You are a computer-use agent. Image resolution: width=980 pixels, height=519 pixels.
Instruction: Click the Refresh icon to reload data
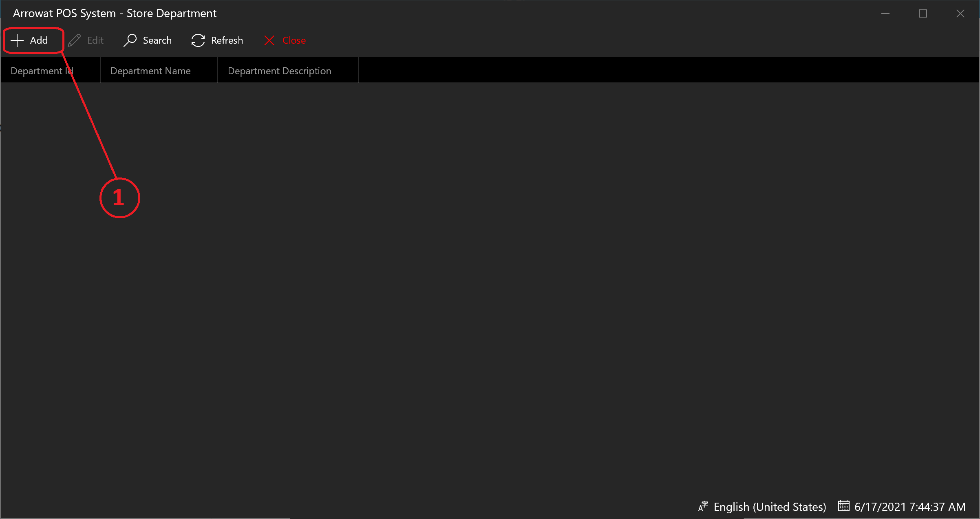(198, 40)
